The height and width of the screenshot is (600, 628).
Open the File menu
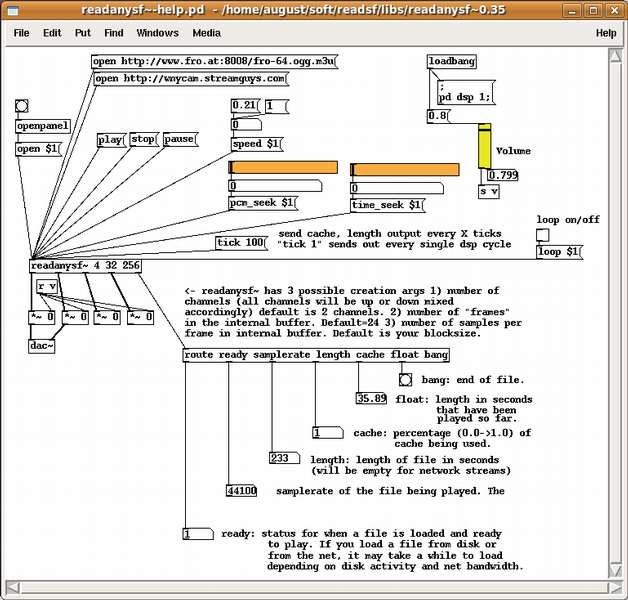[21, 33]
